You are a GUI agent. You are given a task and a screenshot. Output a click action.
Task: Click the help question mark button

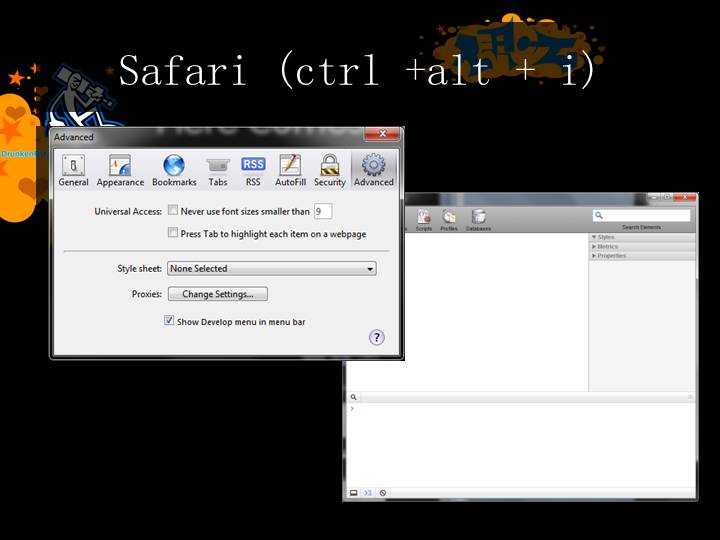point(377,338)
